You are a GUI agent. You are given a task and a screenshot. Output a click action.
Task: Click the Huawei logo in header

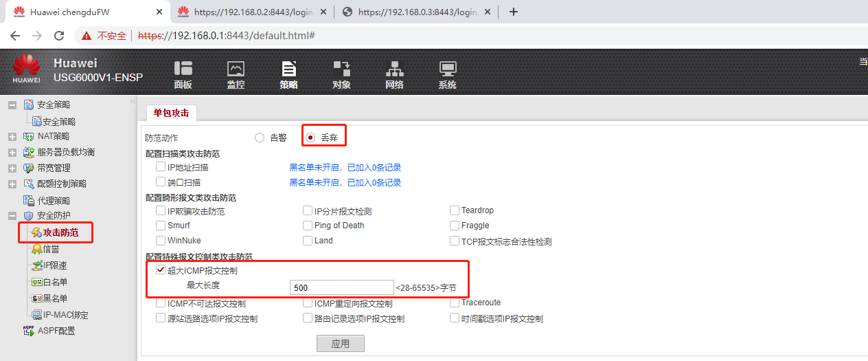pos(27,70)
